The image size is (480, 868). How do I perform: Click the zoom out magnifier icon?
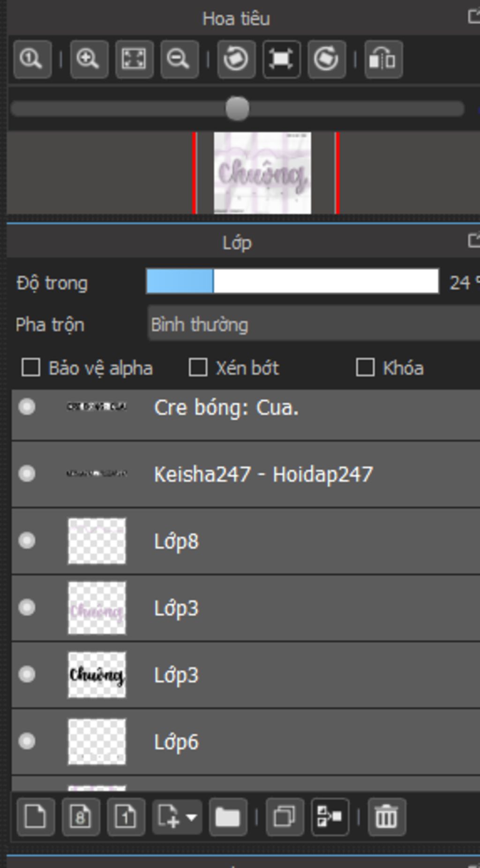coord(179,60)
